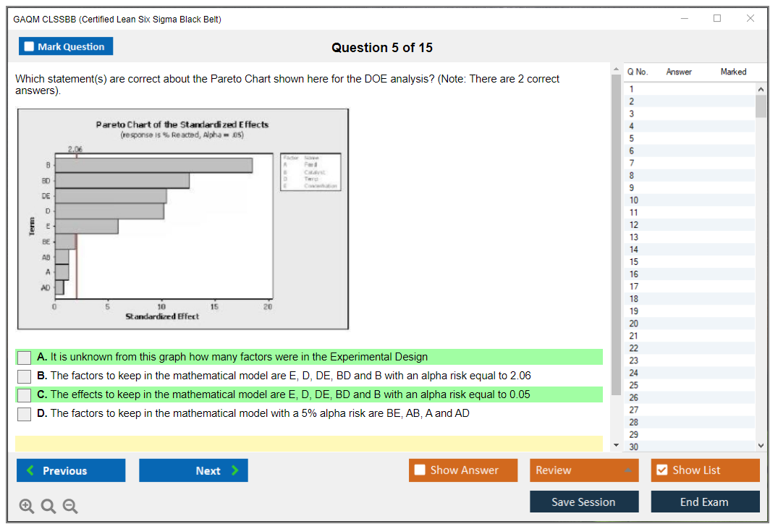Image resolution: width=778 pixels, height=532 pixels.
Task: Tick the Mark Question checkbox
Action: 30,46
